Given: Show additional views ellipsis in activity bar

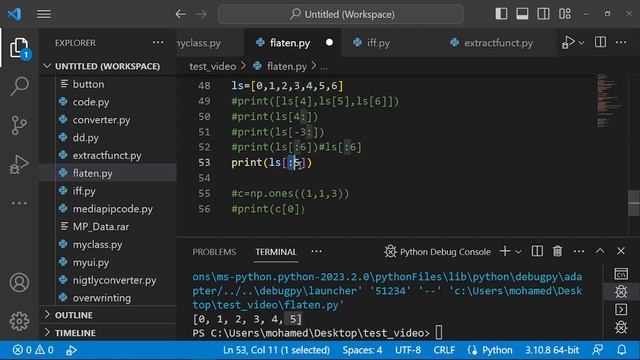Looking at the screenshot, I should point(19,203).
